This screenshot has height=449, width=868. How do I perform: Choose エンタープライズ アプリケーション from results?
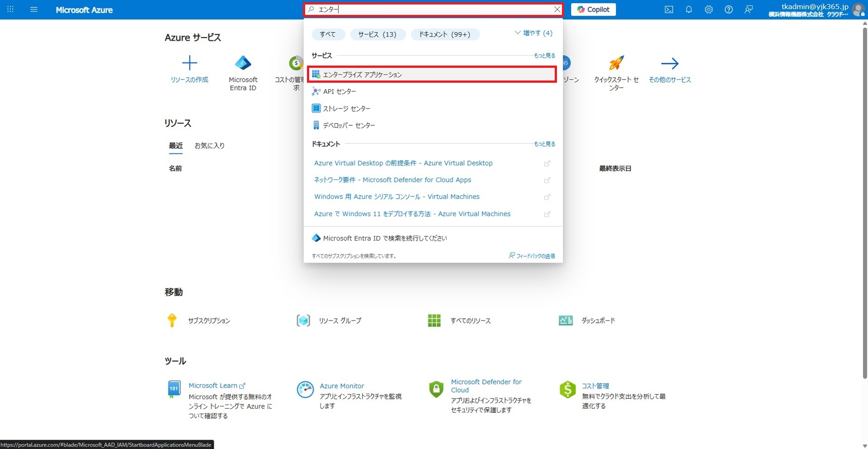click(x=362, y=75)
